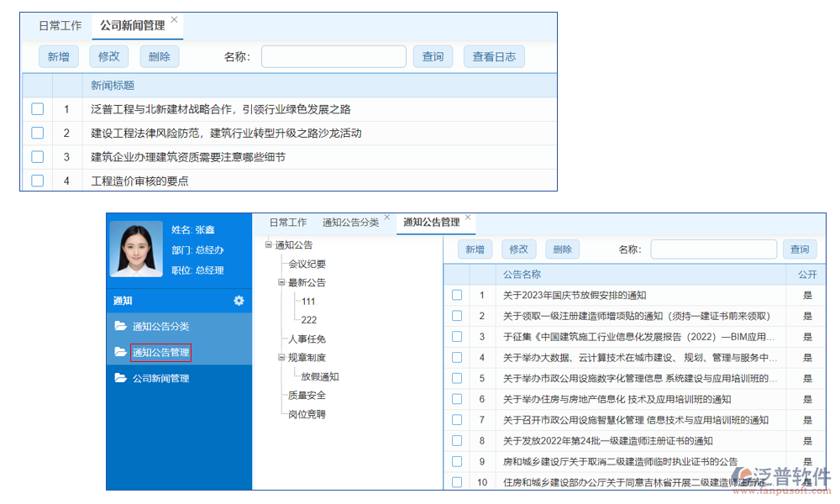Click the folder icon next to 通知公告分类
The height and width of the screenshot is (504, 840).
point(122,326)
